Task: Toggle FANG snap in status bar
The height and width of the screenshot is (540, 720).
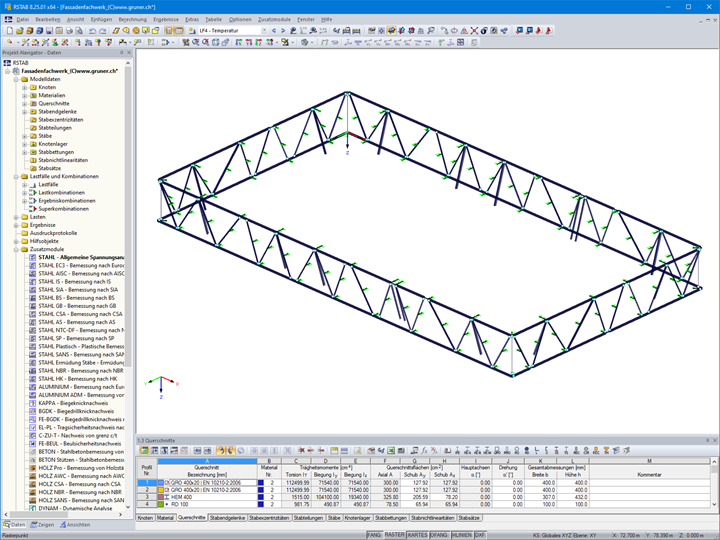Action: pos(374,535)
